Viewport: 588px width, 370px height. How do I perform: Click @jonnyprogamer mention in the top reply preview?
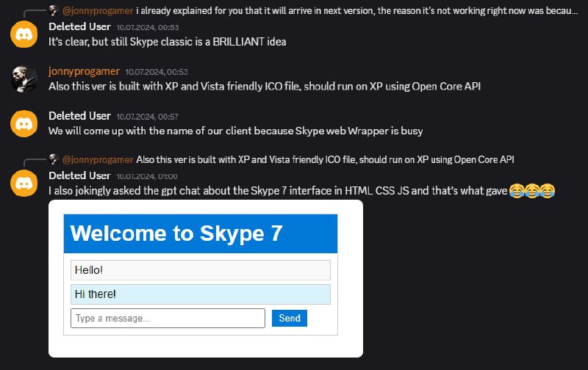tap(98, 11)
